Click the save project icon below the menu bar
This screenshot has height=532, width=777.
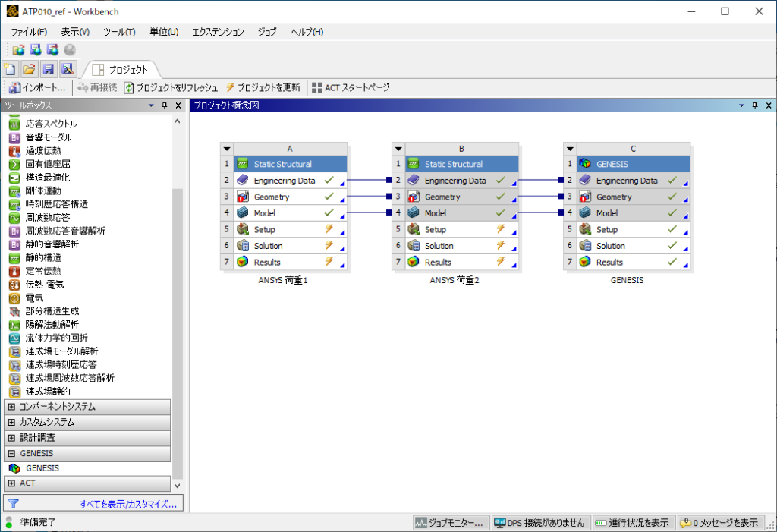49,68
